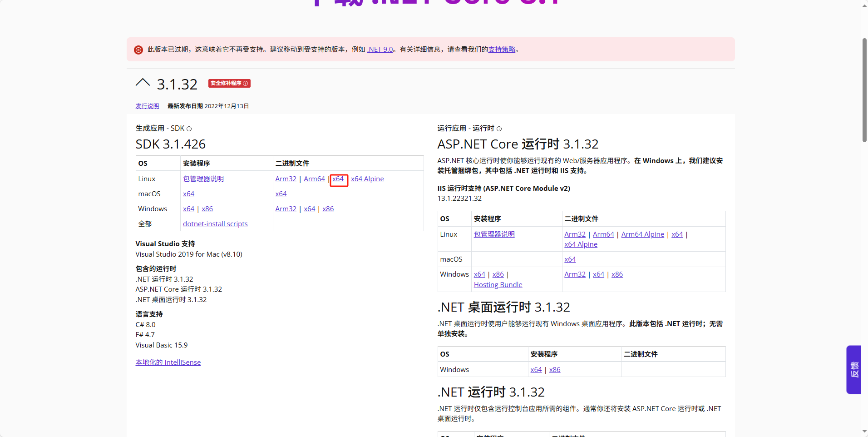Screen dimensions: 868x437
Task: Open the purple feedback side button
Action: pyautogui.click(x=854, y=370)
